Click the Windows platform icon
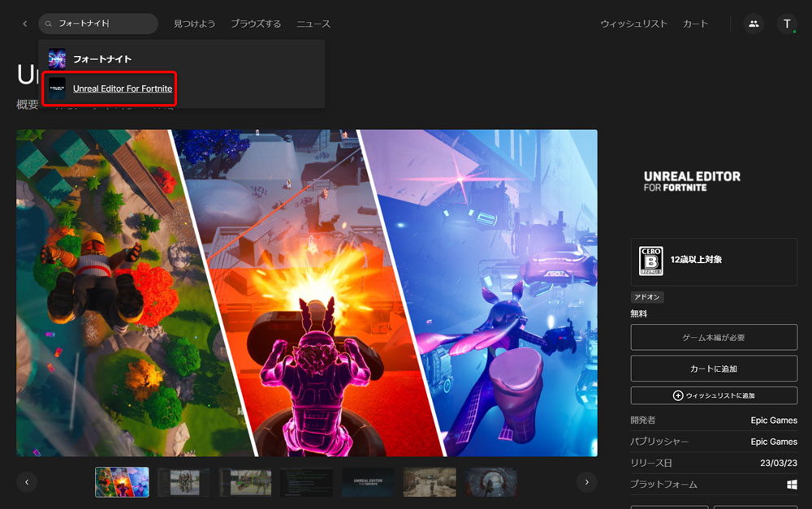The width and height of the screenshot is (812, 509). click(x=792, y=484)
